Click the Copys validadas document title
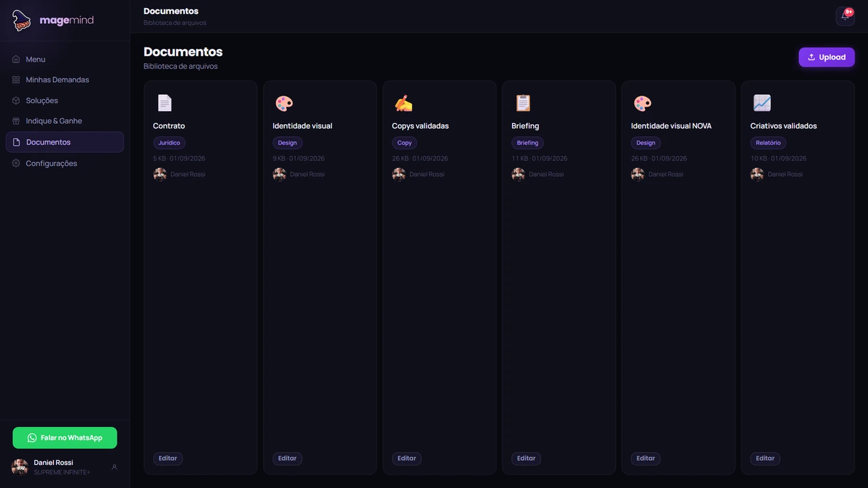Screen dimensions: 868x488 coord(420,126)
